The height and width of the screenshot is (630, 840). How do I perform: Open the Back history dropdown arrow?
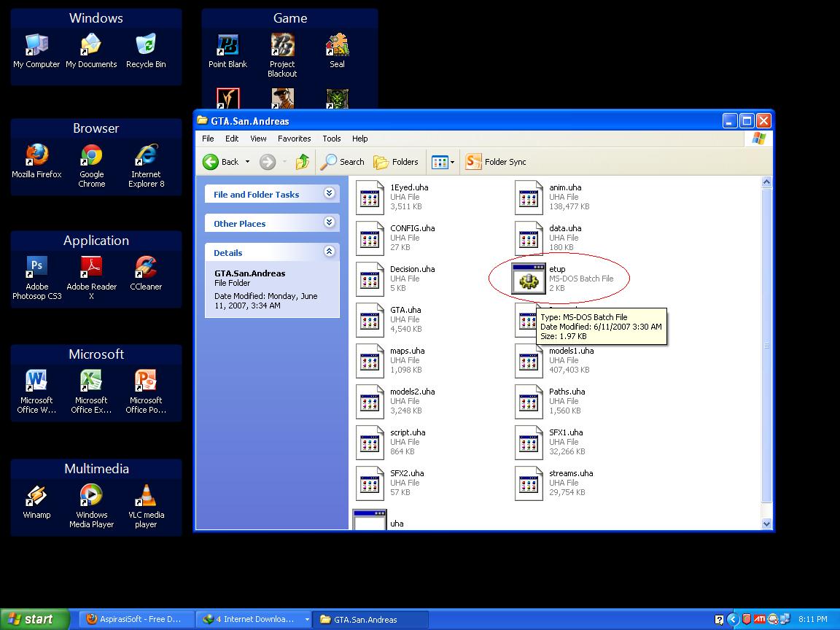pos(247,162)
